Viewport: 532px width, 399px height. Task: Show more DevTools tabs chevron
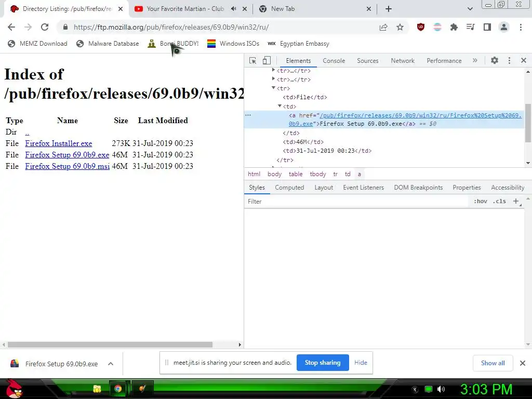click(x=475, y=60)
